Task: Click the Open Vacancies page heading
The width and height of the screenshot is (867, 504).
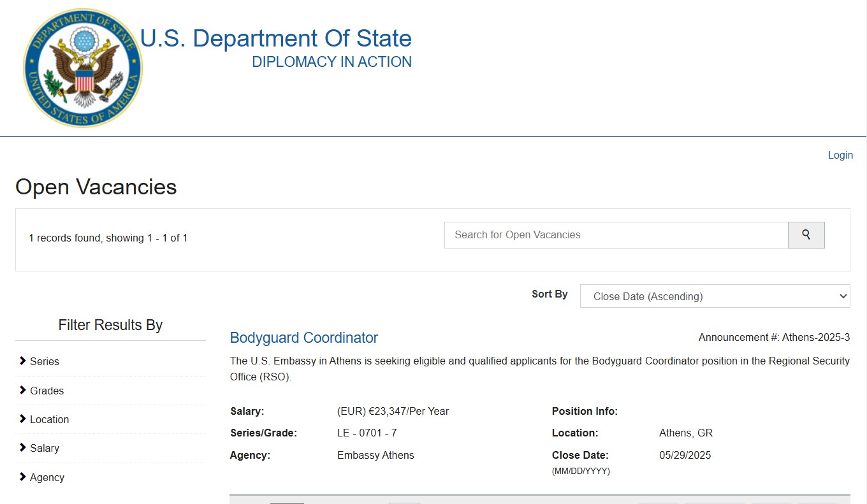Action: point(96,187)
